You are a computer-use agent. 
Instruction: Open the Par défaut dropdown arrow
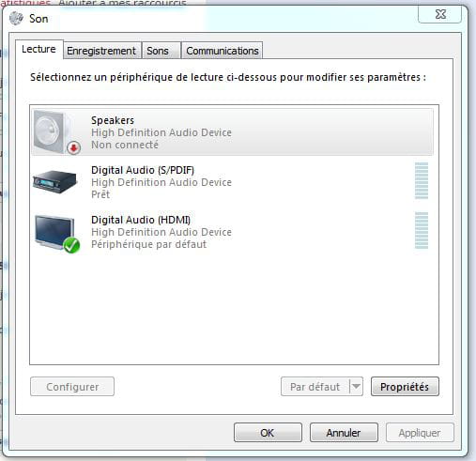[356, 387]
